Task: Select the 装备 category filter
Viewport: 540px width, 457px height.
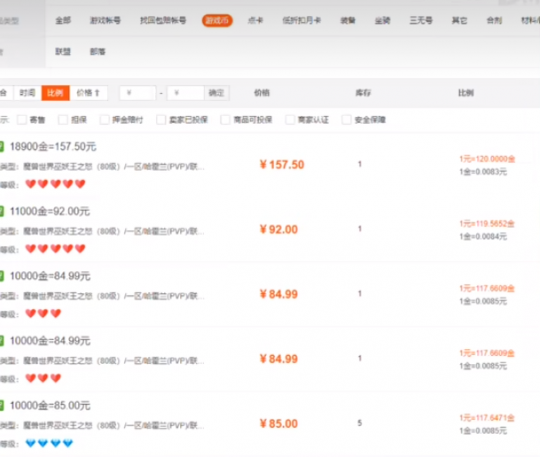Action: (348, 20)
